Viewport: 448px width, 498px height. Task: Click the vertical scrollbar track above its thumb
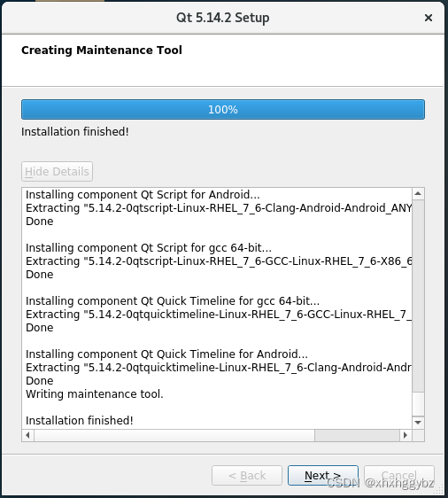click(418, 296)
